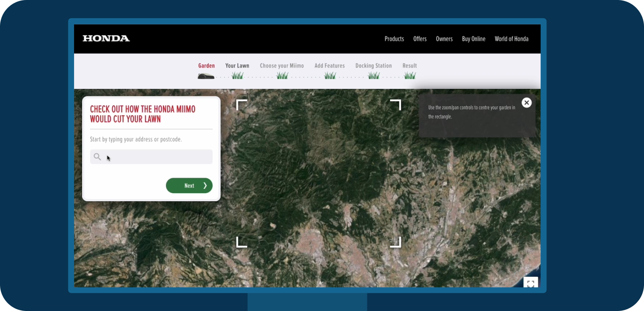This screenshot has width=644, height=311.
Task: Select the Your Lawn step
Action: click(237, 66)
